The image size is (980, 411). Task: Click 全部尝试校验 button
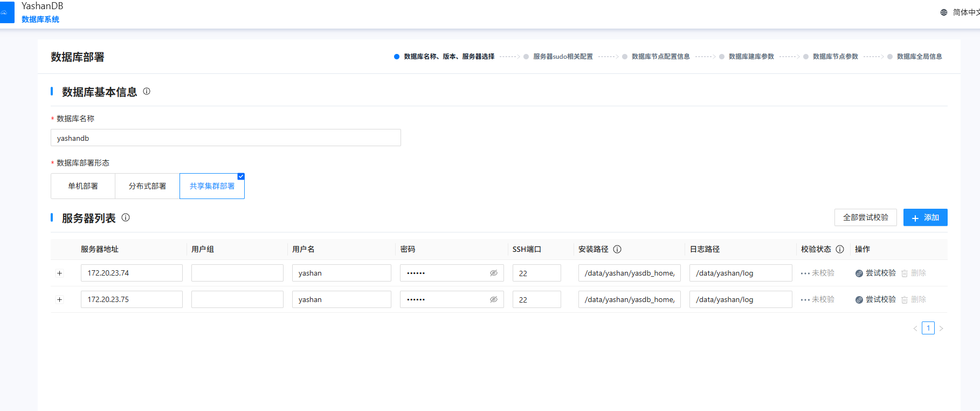[x=865, y=217]
